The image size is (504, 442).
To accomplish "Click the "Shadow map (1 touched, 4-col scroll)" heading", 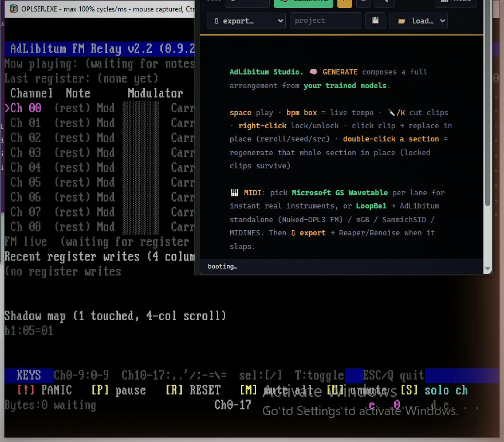I will pos(115,316).
